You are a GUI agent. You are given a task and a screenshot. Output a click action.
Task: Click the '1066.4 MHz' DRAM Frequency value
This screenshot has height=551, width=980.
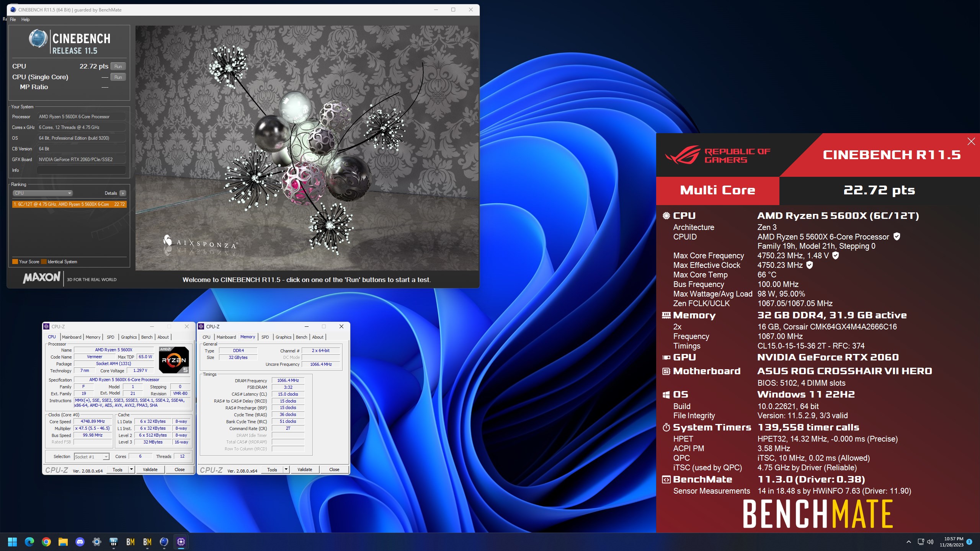click(x=288, y=380)
